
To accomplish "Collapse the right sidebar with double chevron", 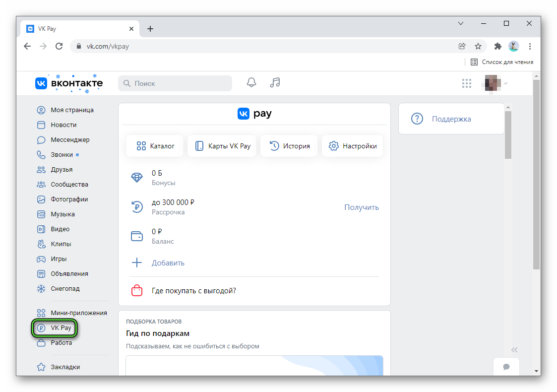I will [x=514, y=349].
